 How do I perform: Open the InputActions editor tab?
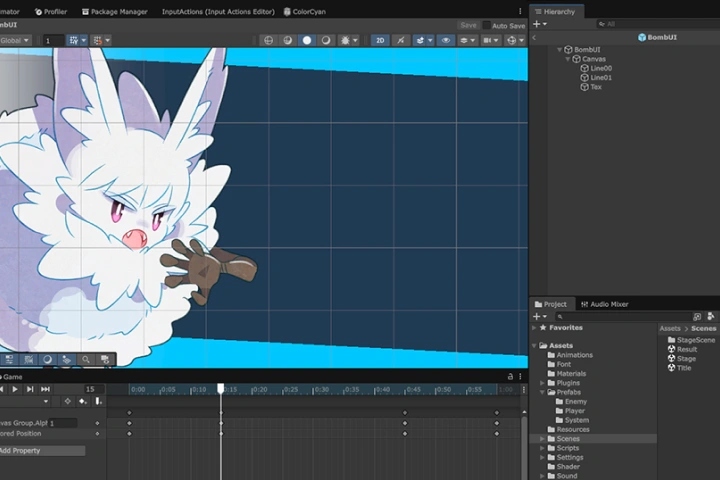pyautogui.click(x=218, y=11)
